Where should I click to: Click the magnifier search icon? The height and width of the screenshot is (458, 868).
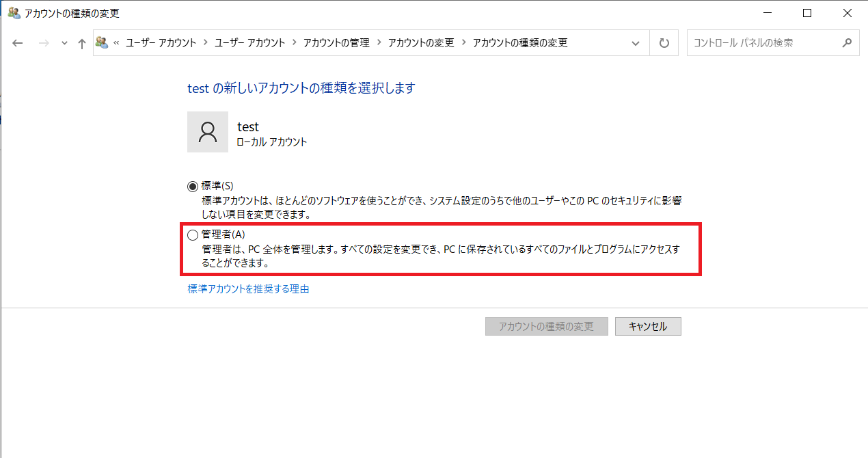click(x=847, y=42)
